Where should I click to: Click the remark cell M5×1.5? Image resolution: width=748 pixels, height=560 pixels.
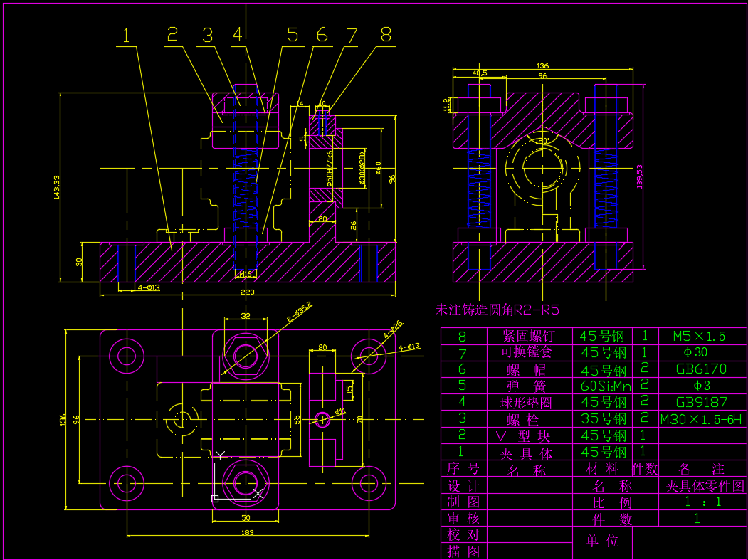pos(699,337)
